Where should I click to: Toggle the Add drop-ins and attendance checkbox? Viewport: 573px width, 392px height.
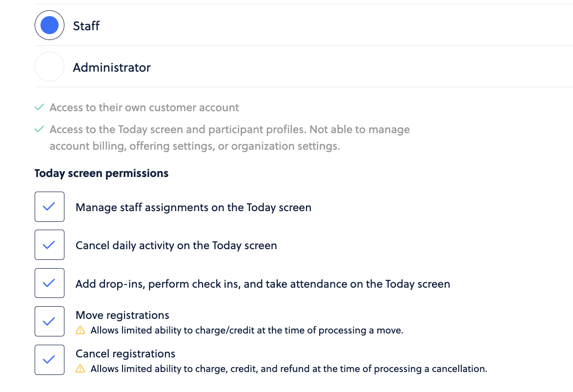[50, 283]
